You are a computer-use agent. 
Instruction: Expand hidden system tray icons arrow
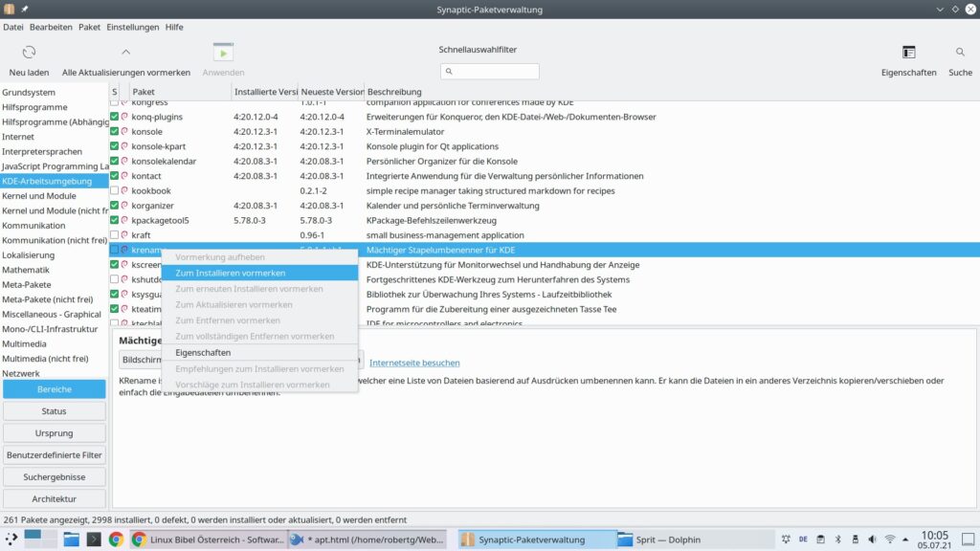[905, 540]
